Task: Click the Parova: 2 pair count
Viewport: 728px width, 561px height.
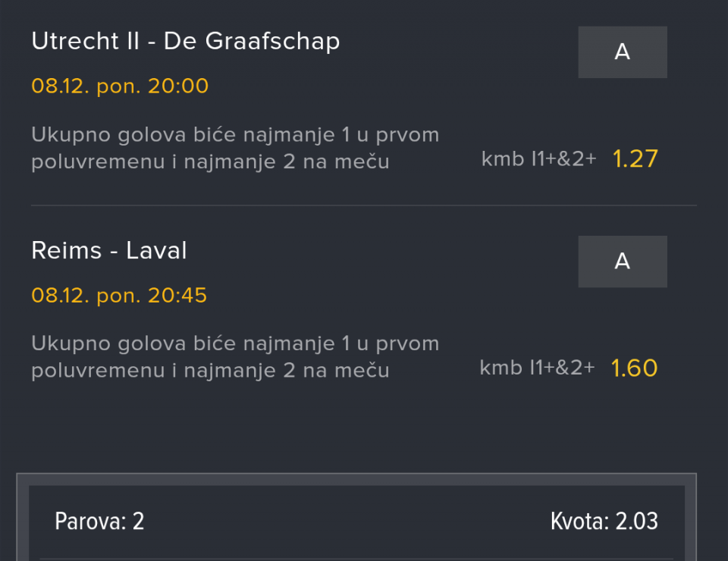Action: point(99,522)
